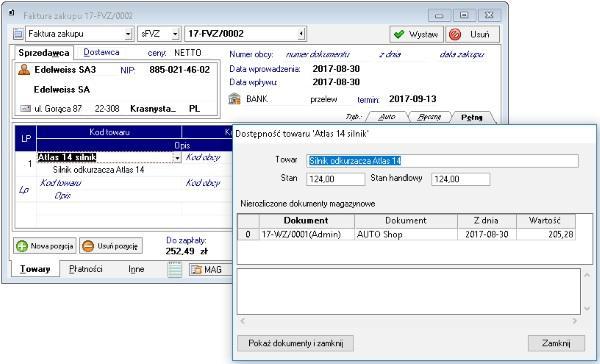
Task: Click the arrow beside document number 17-FVZ/0002
Action: tap(301, 34)
